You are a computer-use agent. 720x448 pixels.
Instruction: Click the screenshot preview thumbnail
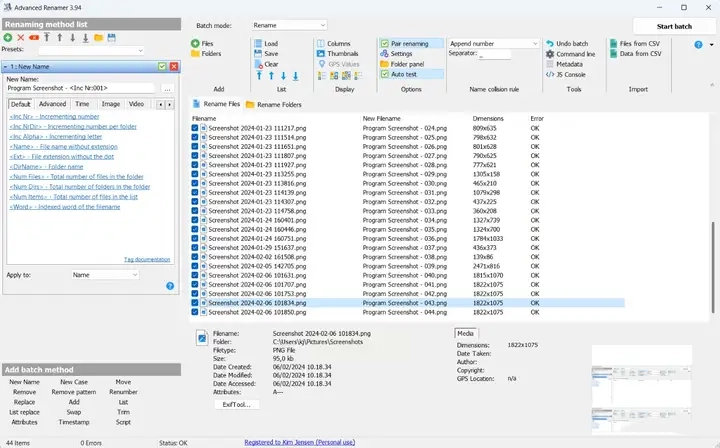point(641,391)
